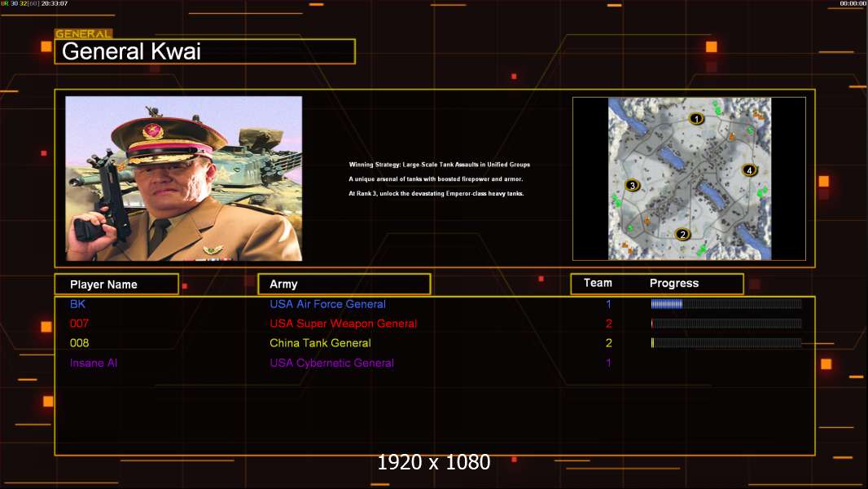
Task: Click the snowy map preview image
Action: coord(690,178)
